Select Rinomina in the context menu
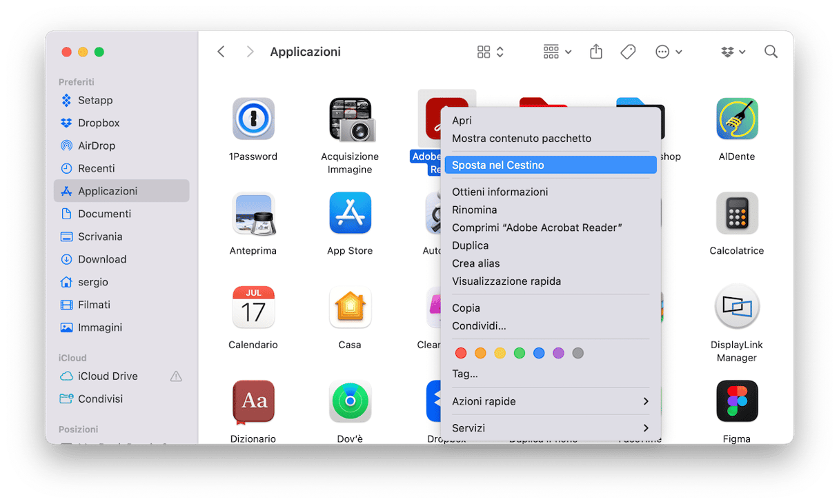Viewport: 839px width, 504px height. (551, 210)
